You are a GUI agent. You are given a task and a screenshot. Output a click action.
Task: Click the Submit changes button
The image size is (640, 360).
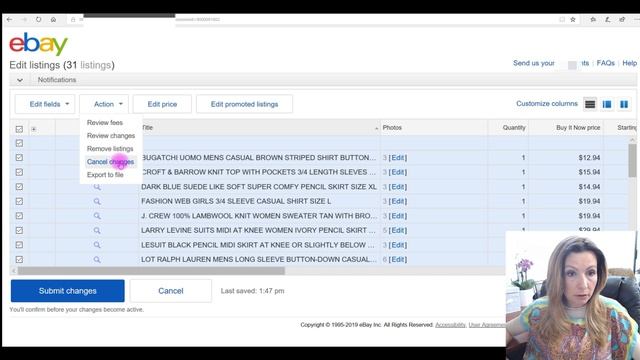point(68,291)
